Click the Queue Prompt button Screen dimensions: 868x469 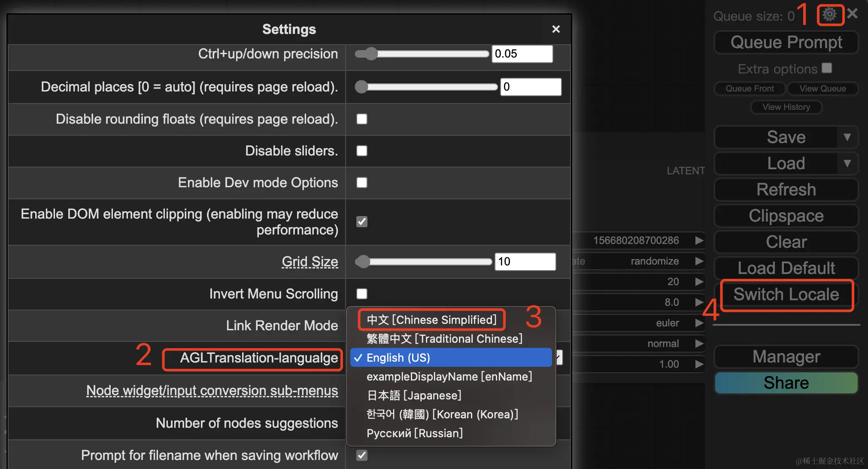(786, 43)
